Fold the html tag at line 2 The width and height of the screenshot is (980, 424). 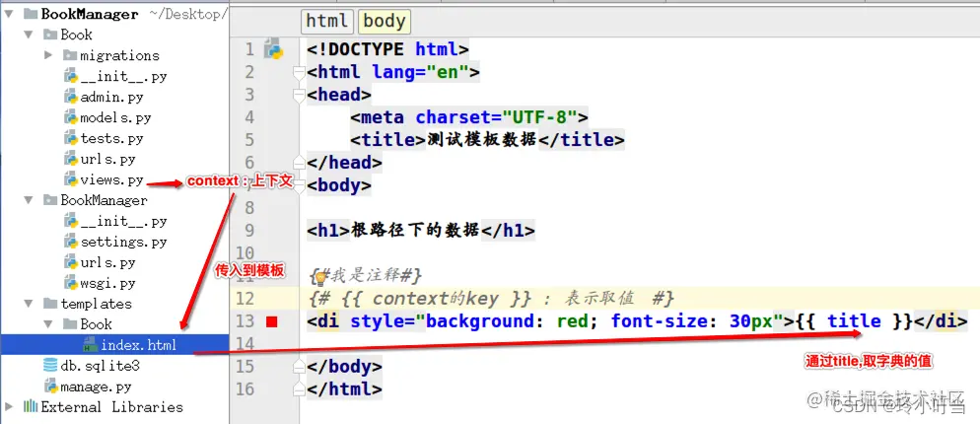pyautogui.click(x=299, y=73)
